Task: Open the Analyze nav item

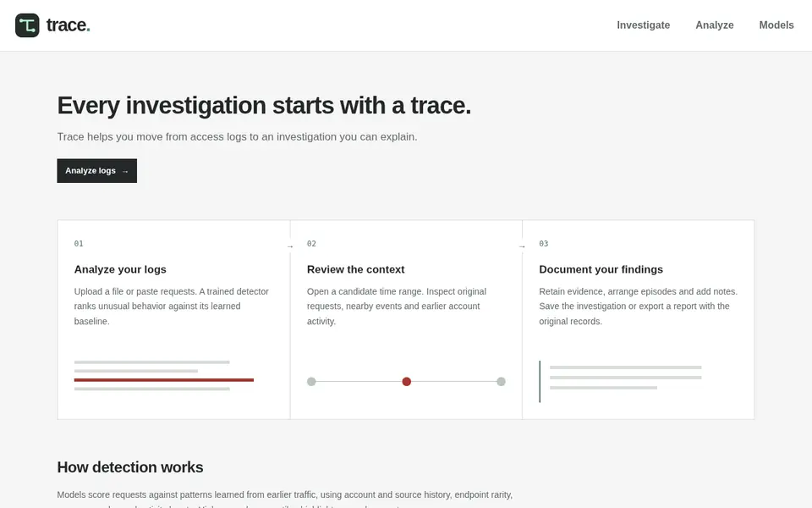Action: 714,25
